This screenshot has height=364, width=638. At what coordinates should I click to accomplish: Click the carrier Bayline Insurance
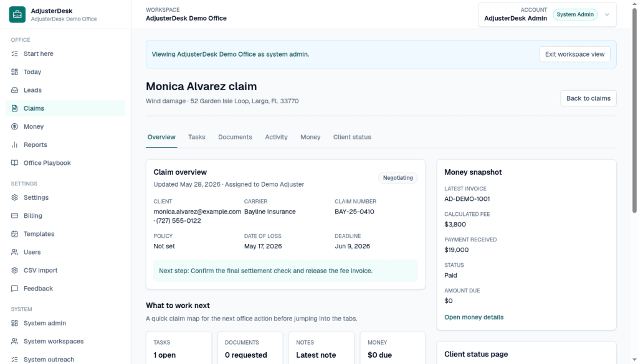pyautogui.click(x=270, y=212)
